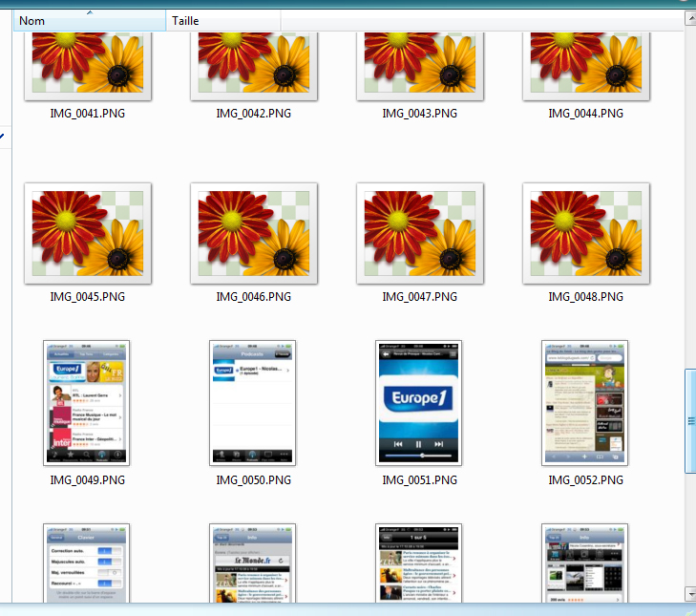696x616 pixels.
Task: Click the vertical scrollbar thumb
Action: (689, 420)
